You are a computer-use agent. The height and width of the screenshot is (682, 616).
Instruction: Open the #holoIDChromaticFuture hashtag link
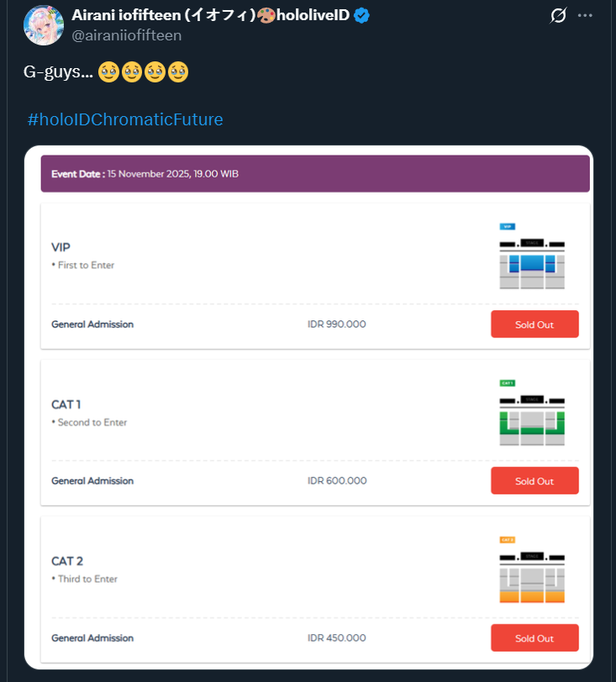click(x=125, y=119)
